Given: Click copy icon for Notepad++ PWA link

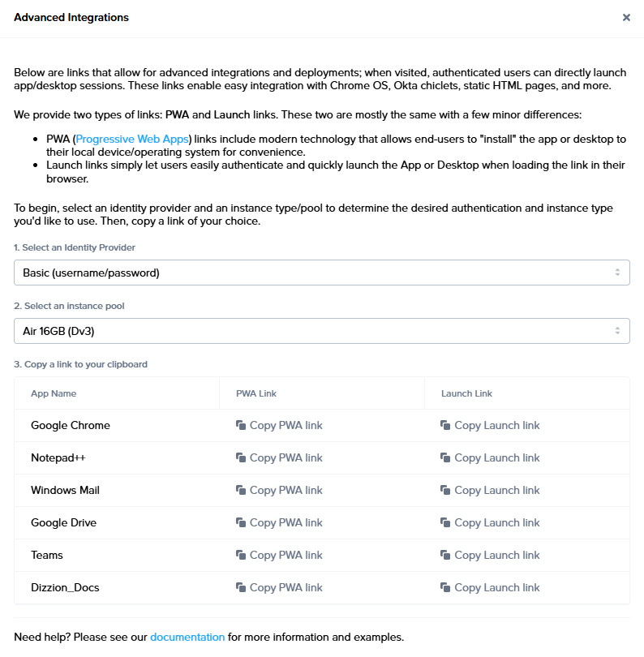Looking at the screenshot, I should coord(241,457).
